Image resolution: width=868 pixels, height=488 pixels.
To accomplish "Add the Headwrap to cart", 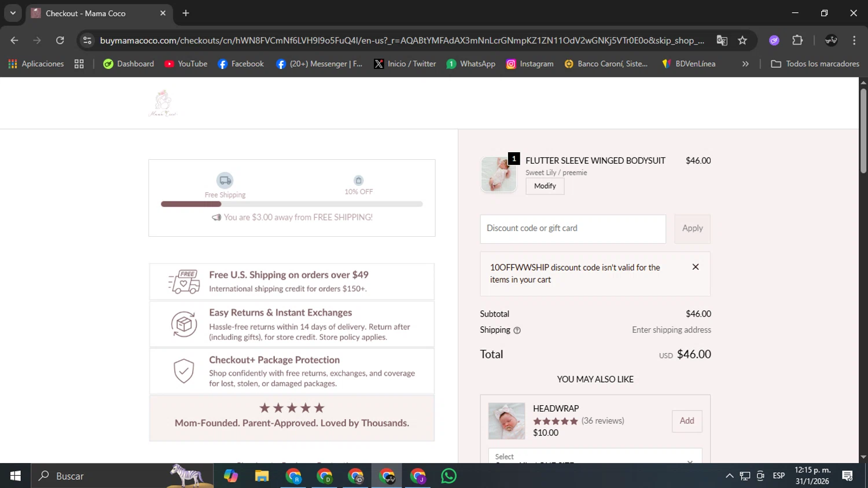I will click(687, 421).
